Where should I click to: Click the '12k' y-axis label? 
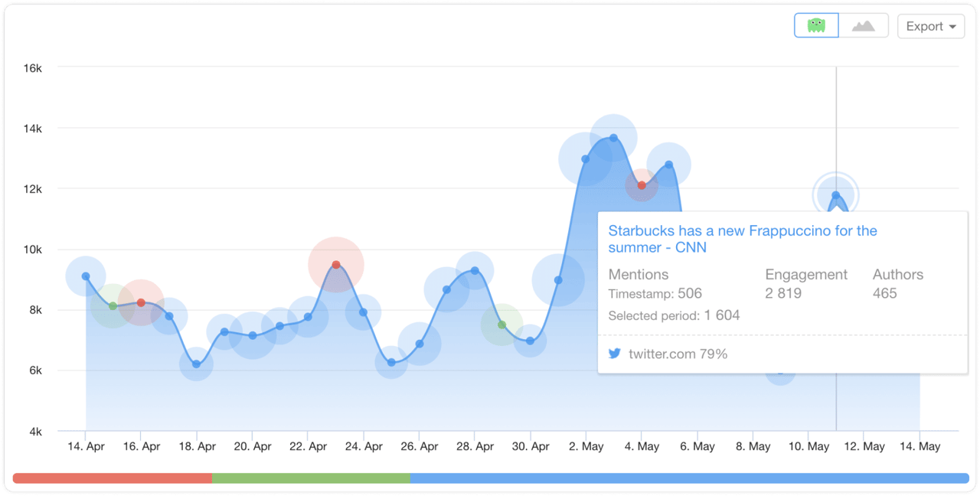[32, 189]
